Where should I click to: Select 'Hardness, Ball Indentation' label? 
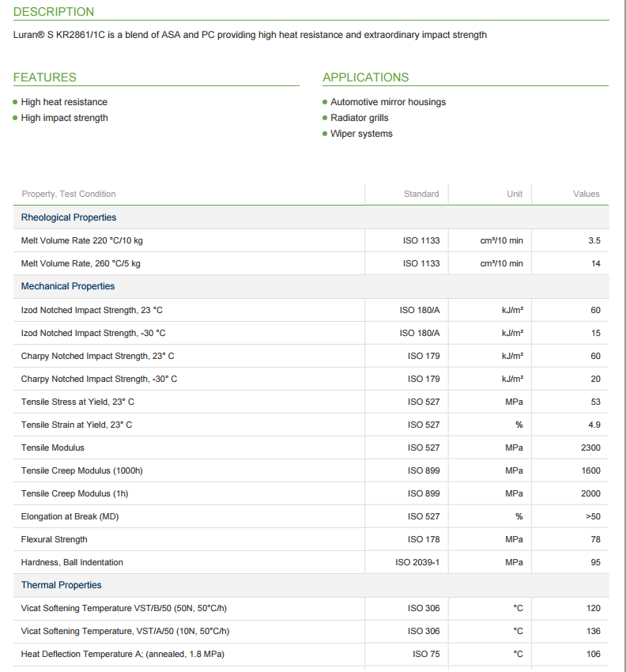coord(72,562)
